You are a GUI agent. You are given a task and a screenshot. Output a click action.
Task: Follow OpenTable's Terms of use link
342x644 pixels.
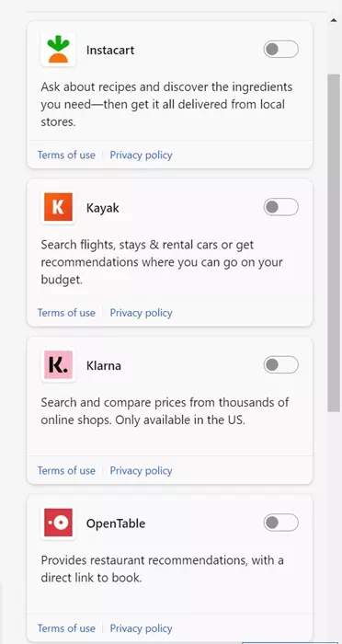[66, 628]
